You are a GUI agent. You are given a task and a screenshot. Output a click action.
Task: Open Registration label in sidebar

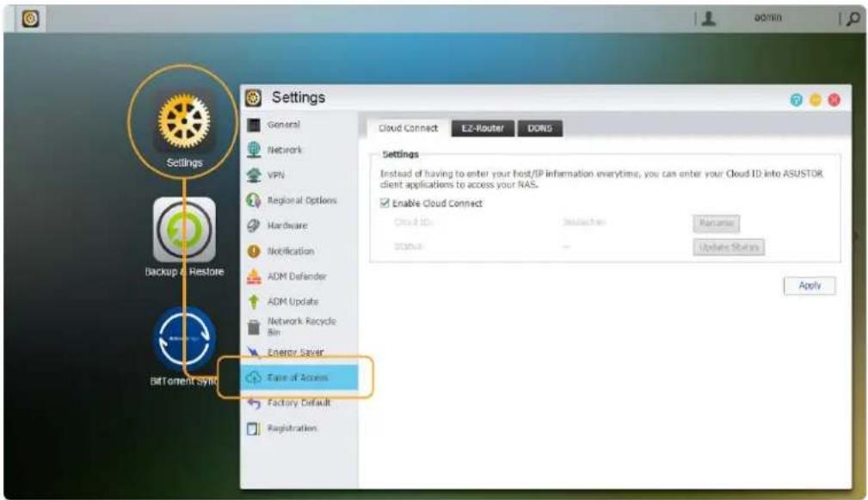[x=292, y=429]
